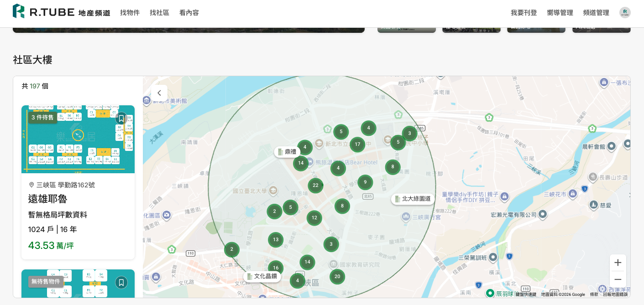Screen dimensions: 644x305
Task: Select the map cluster marker 16
Action: coord(276,268)
